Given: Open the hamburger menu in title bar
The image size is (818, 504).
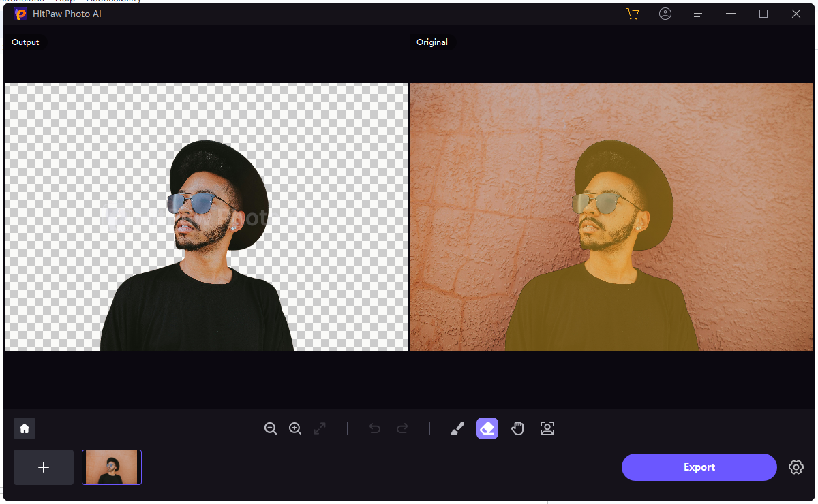Looking at the screenshot, I should point(697,14).
